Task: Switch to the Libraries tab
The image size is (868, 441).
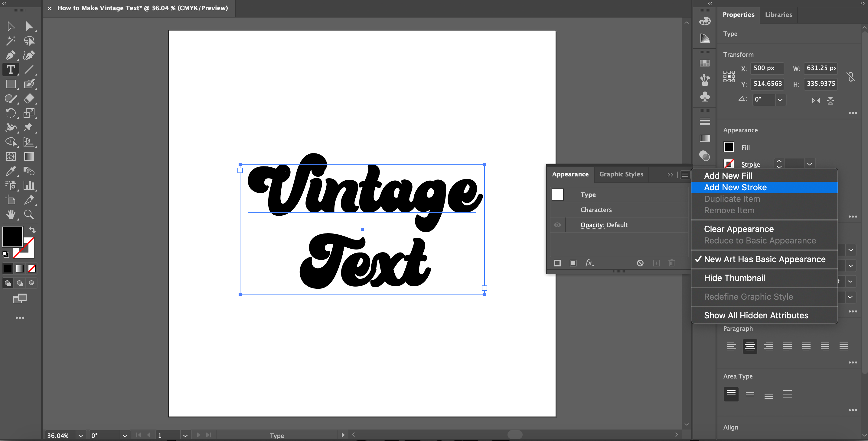Action: click(x=778, y=14)
